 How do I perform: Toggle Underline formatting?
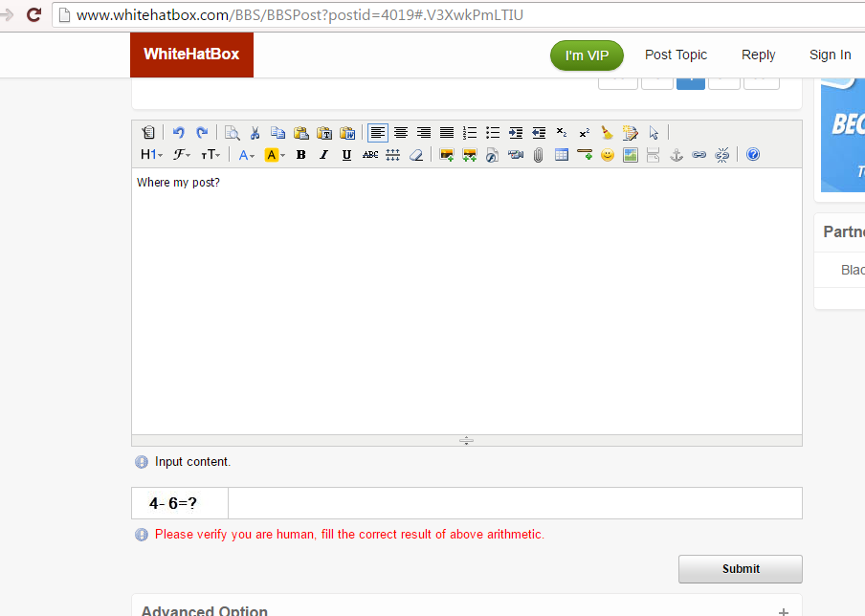346,155
